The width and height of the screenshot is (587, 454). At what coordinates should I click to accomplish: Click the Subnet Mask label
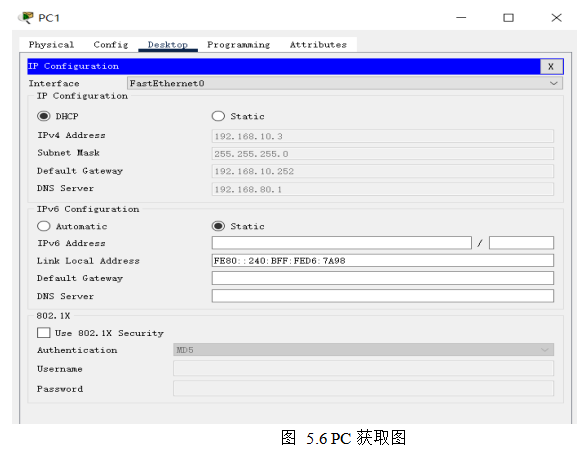[69, 153]
